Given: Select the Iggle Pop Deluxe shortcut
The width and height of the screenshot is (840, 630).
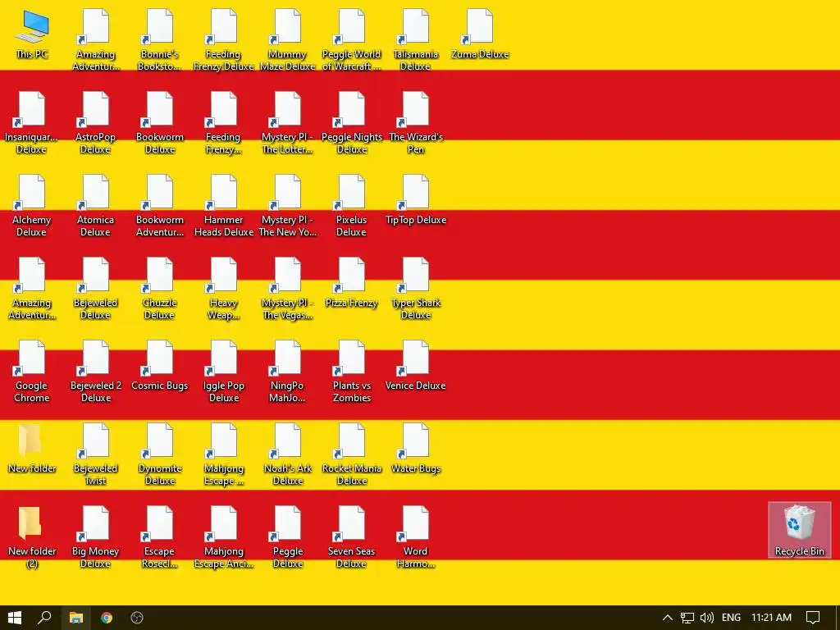Looking at the screenshot, I should click(223, 372).
